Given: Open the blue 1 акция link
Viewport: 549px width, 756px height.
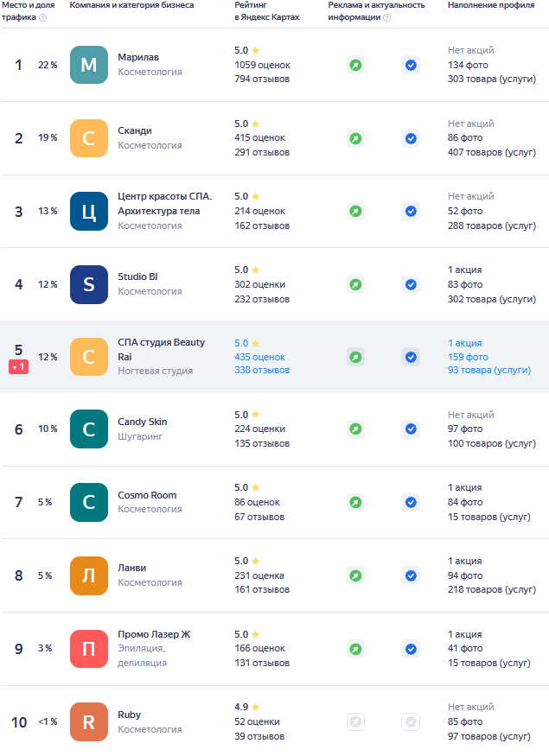Looking at the screenshot, I should click(464, 343).
